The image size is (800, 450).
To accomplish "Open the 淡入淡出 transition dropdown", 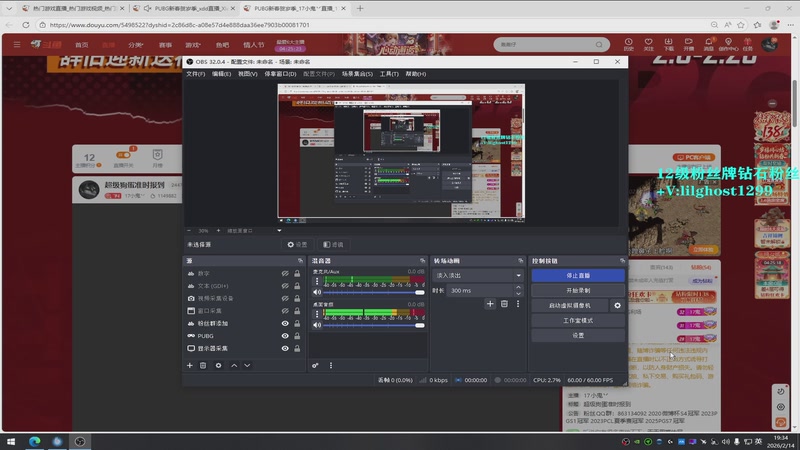I will 478,276.
